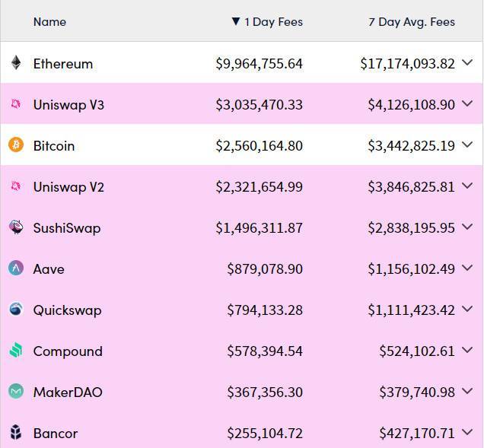This screenshot has height=448, width=484.
Task: Expand the Bancor row chevron
Action: 468,432
